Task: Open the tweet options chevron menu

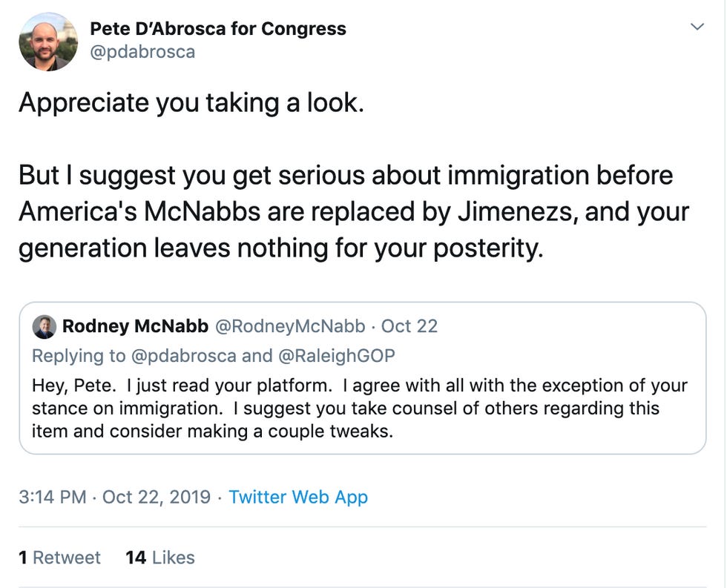Action: 697,27
